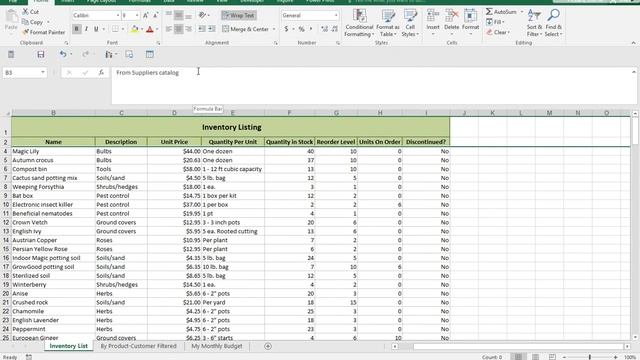Select column B header

tap(53, 113)
